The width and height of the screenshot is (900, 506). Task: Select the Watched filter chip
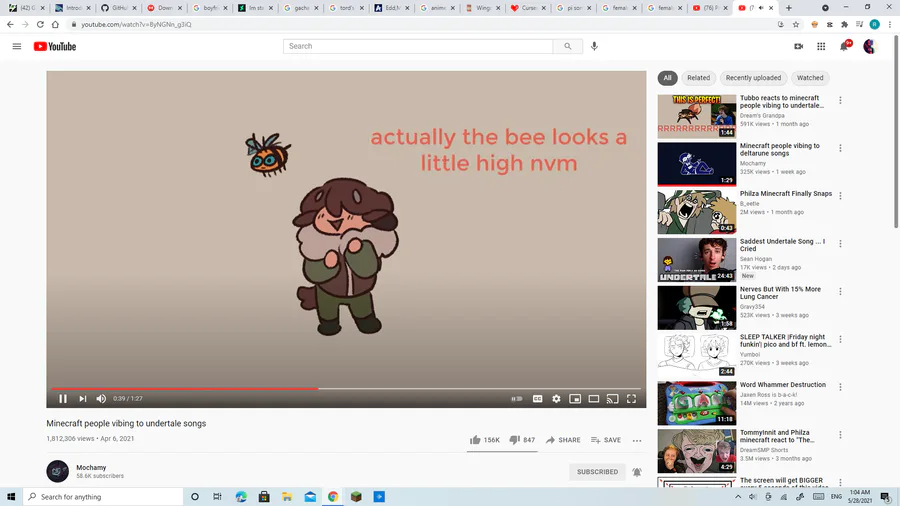tap(810, 78)
